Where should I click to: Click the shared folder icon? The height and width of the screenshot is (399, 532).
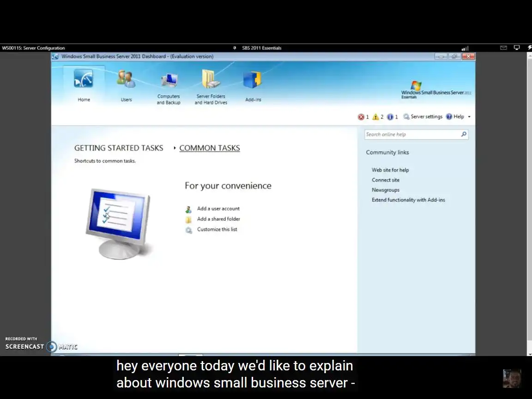click(x=188, y=219)
